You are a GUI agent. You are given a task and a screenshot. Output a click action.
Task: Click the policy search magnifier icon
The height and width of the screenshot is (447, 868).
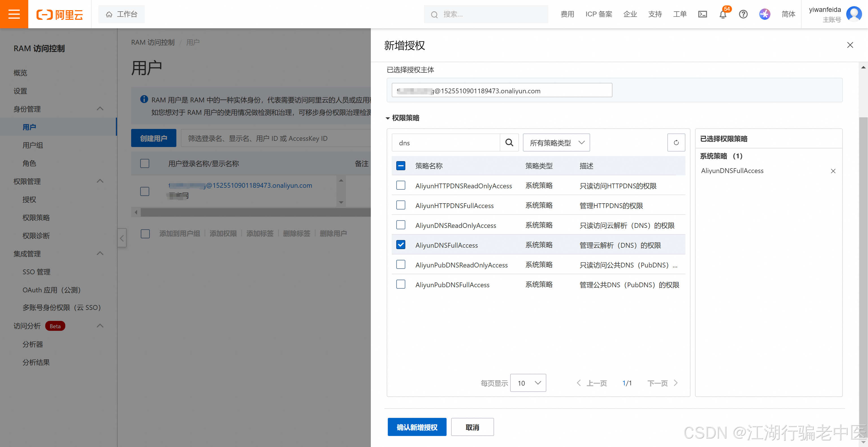[509, 142]
